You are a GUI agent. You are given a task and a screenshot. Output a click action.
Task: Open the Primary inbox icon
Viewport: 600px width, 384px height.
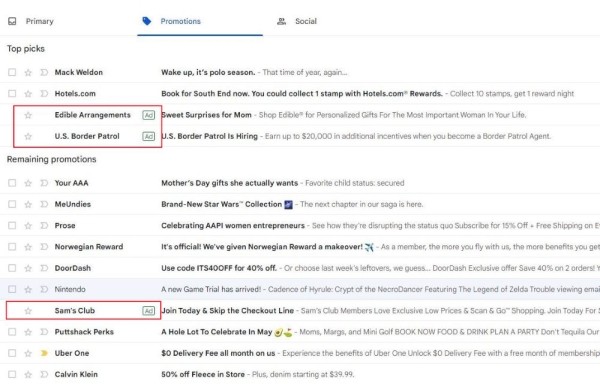(x=12, y=21)
